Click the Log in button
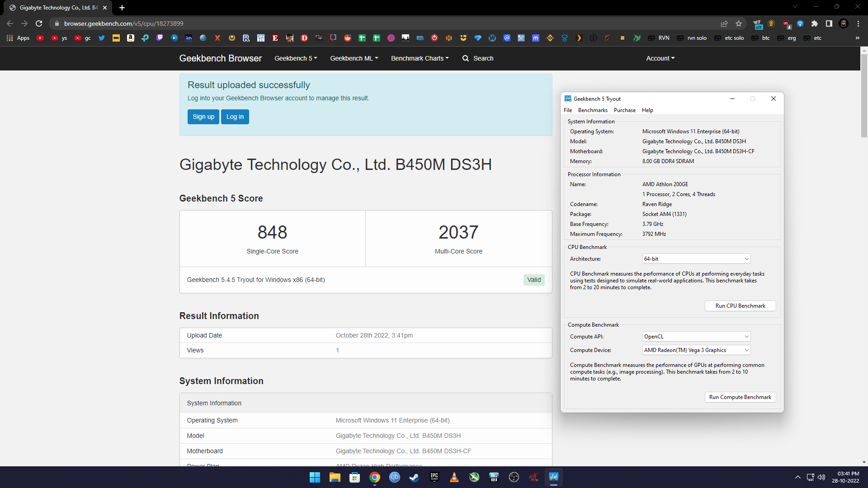868x488 pixels. (x=235, y=117)
